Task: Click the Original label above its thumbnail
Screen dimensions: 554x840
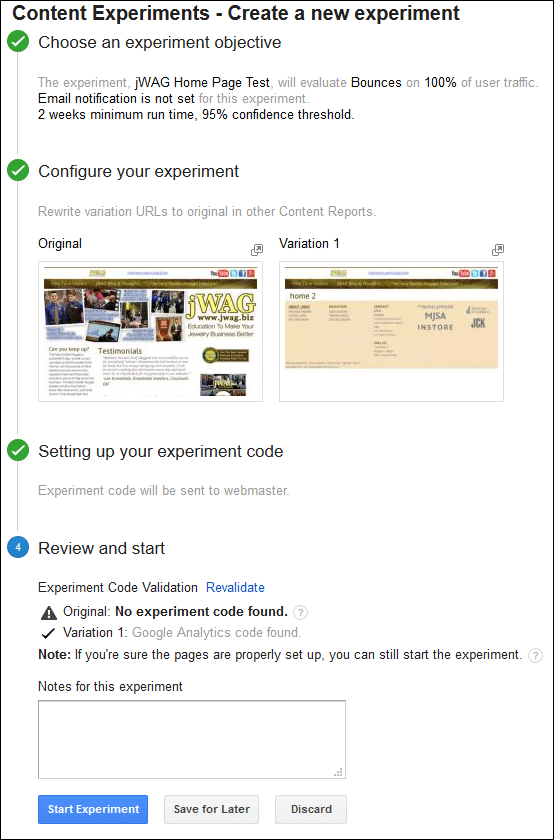Action: click(60, 244)
